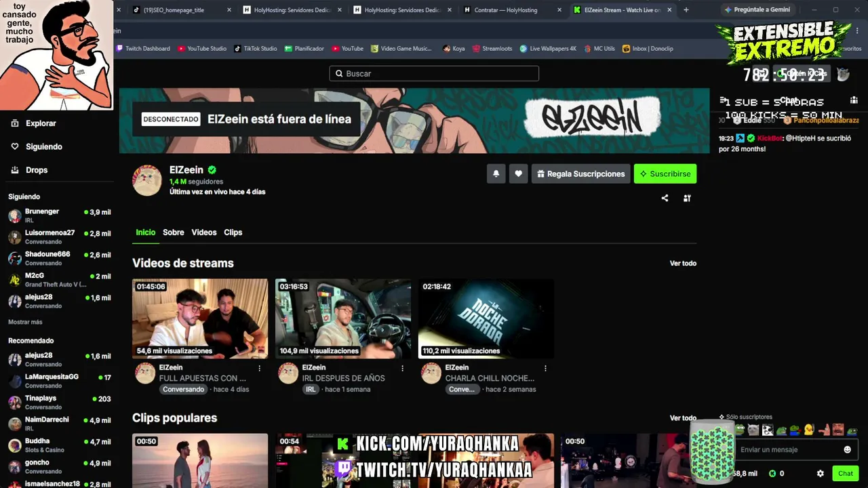Follow ElZeein with the heart button
Image resolution: width=868 pixels, height=488 pixels.
tap(518, 174)
